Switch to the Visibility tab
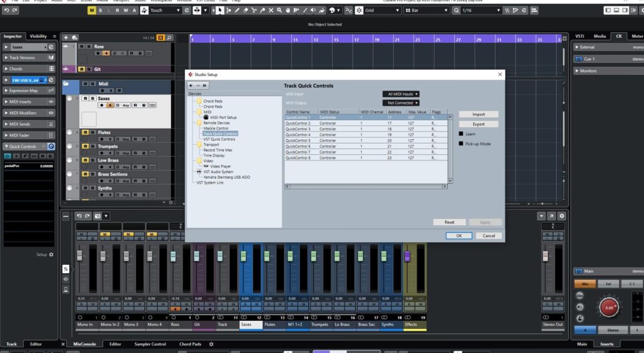Image resolution: width=644 pixels, height=353 pixels. point(38,36)
